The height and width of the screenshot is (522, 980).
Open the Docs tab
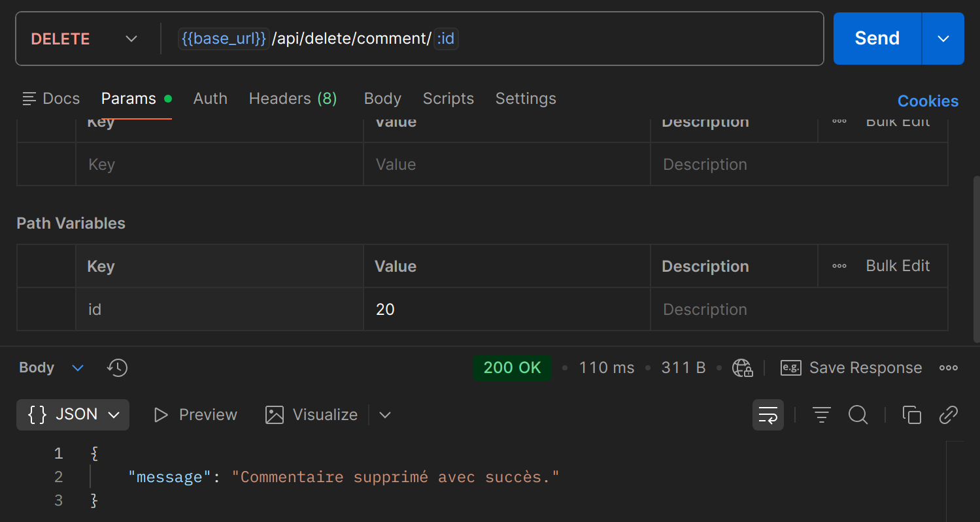(51, 99)
